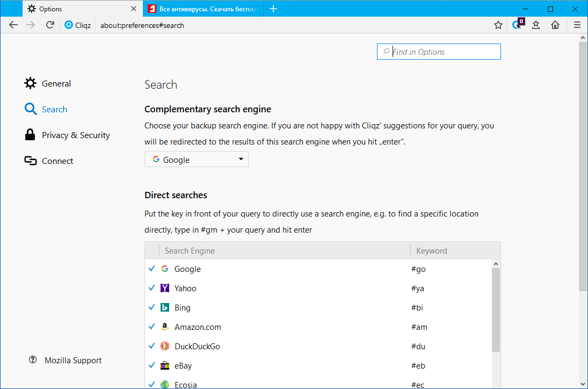Image resolution: width=588 pixels, height=389 pixels.
Task: Open the hamburger application menu
Action: [x=577, y=25]
